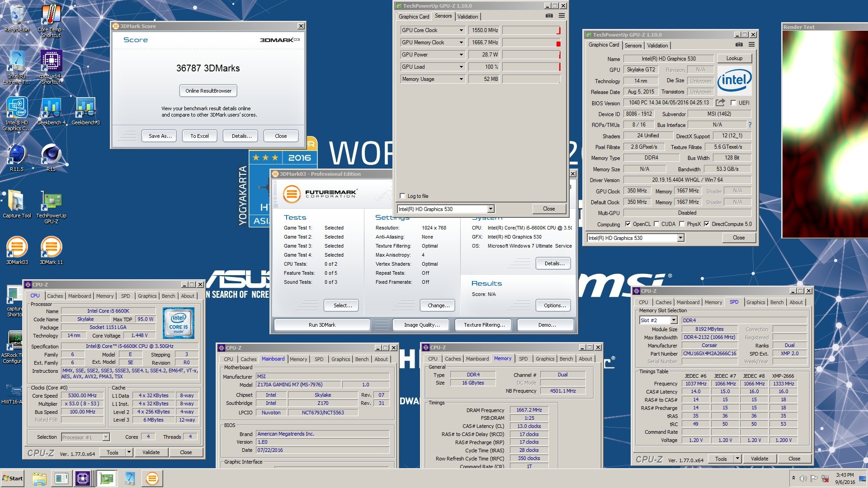Open the Caches tab in left CPU-Z window
868x488 pixels.
click(x=55, y=296)
